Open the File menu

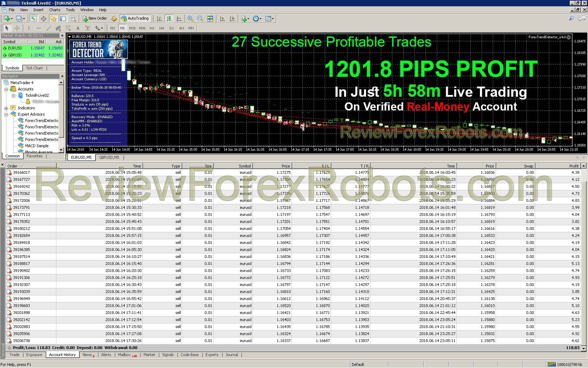point(12,10)
